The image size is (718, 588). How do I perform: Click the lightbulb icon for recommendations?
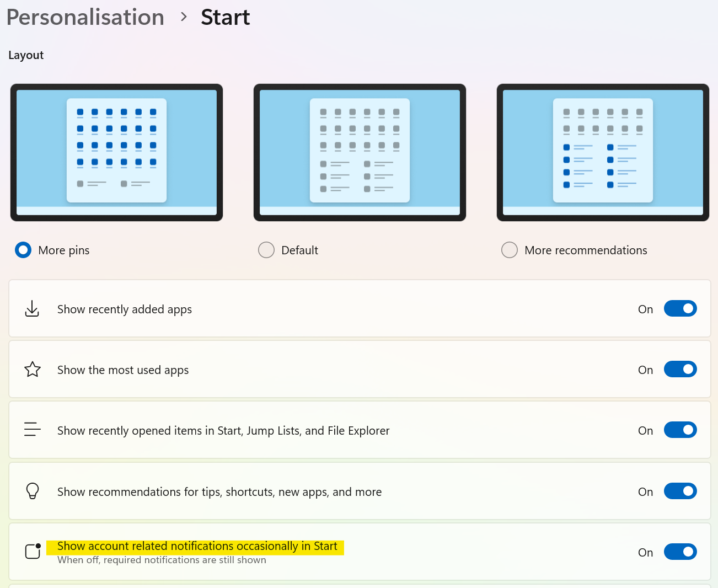click(x=33, y=491)
